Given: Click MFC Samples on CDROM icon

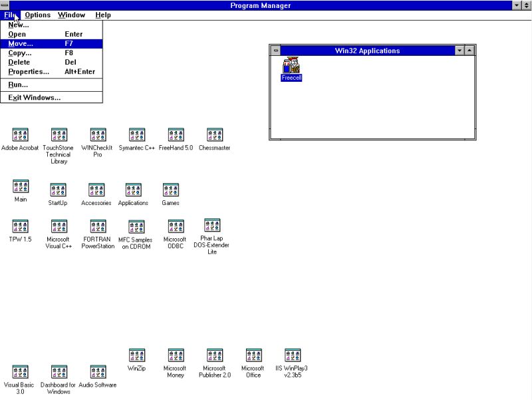Looking at the screenshot, I should pyautogui.click(x=136, y=227).
